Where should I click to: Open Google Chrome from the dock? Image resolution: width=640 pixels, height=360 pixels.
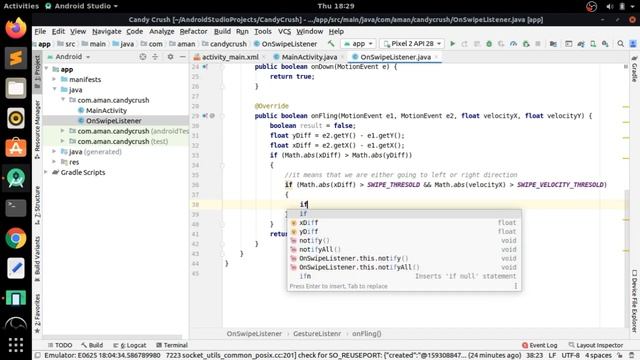[16, 238]
